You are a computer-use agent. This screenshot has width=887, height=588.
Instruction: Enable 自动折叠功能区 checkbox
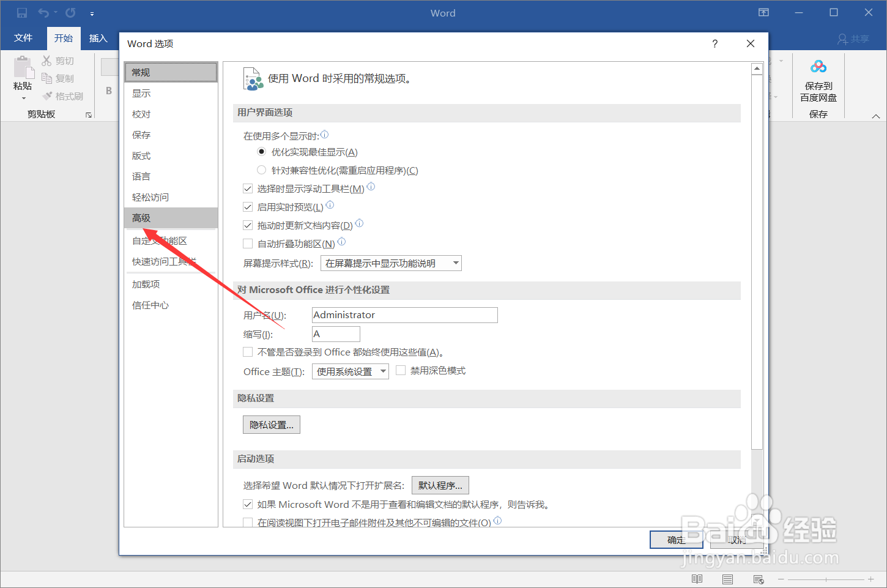click(248, 244)
